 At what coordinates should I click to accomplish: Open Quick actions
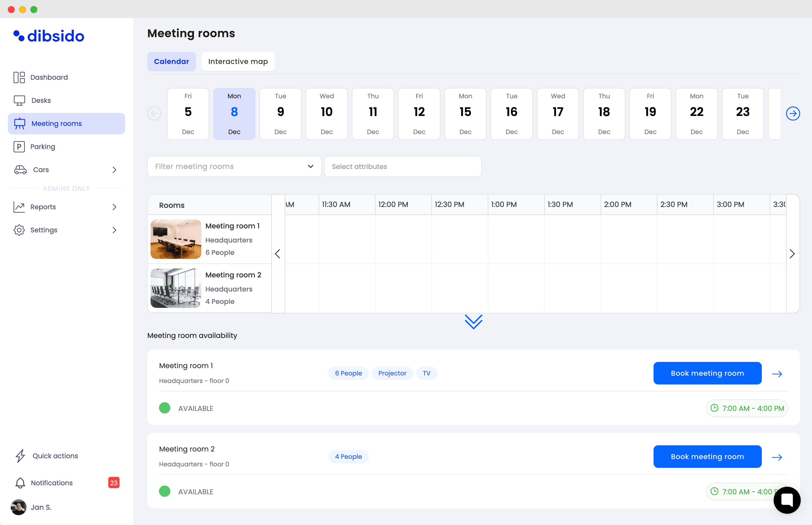click(x=55, y=456)
